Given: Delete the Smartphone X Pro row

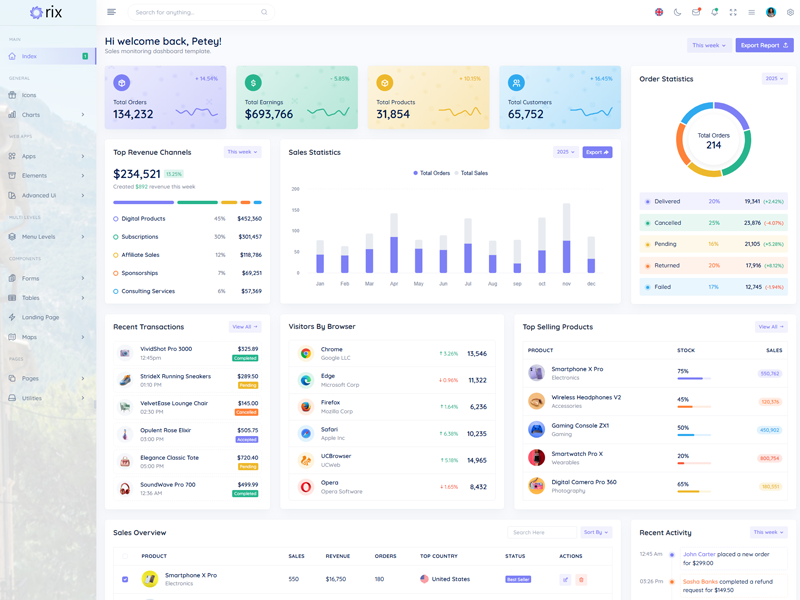Looking at the screenshot, I should point(581,579).
